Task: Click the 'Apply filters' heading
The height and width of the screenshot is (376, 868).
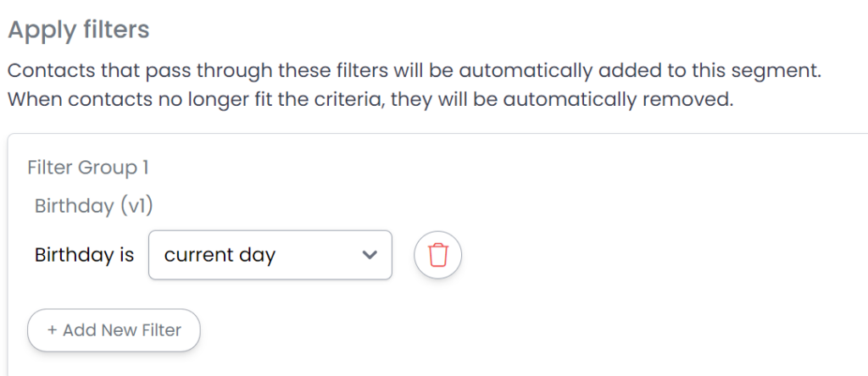Action: click(79, 30)
